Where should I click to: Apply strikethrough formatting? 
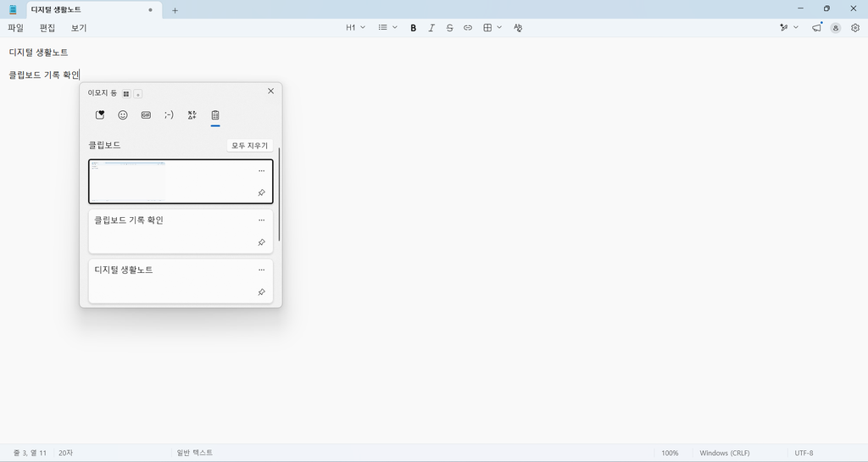tap(449, 28)
